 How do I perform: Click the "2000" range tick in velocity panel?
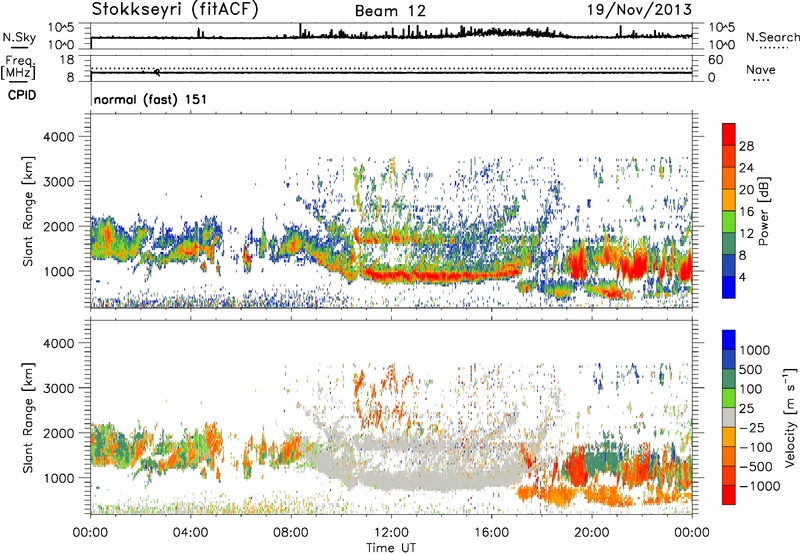59,433
